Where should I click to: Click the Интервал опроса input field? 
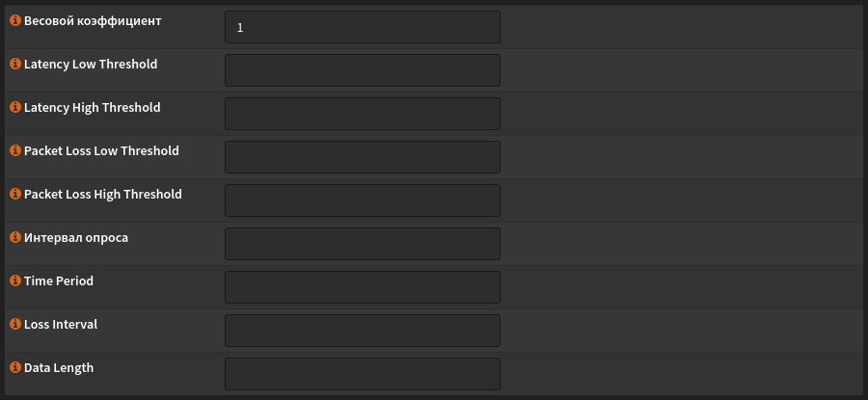(363, 244)
